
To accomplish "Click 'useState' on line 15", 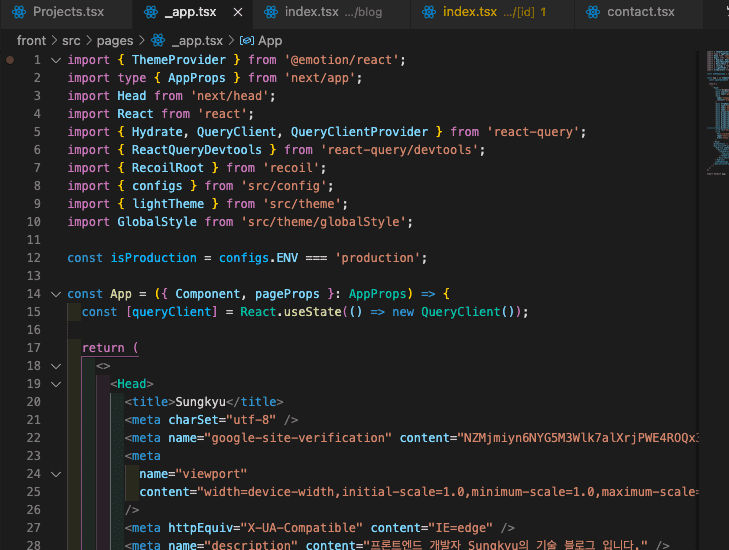I will 312,312.
